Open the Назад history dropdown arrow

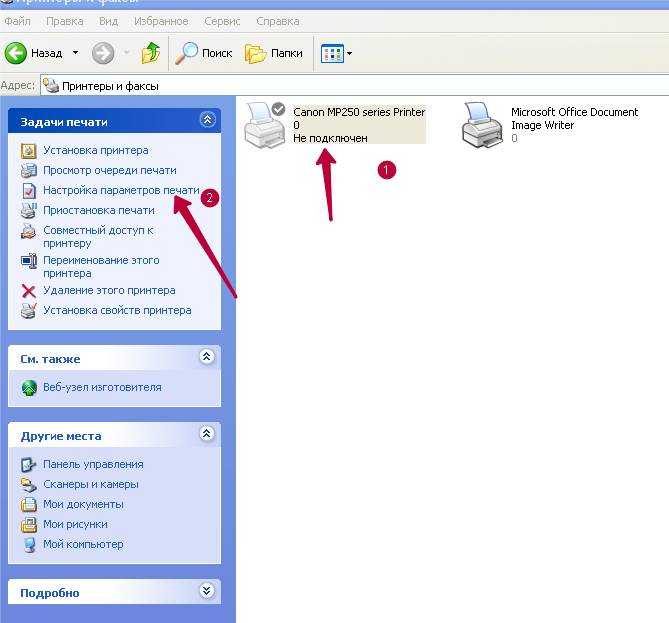pos(75,53)
